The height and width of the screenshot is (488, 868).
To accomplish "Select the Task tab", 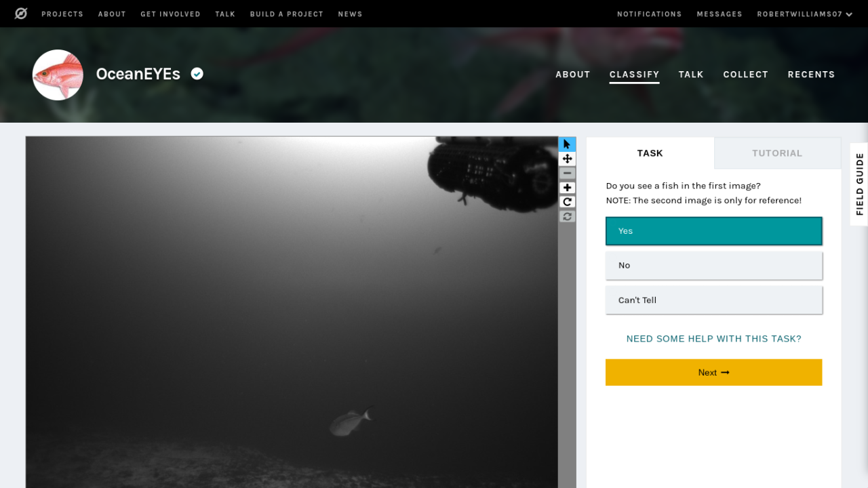I will pyautogui.click(x=650, y=153).
